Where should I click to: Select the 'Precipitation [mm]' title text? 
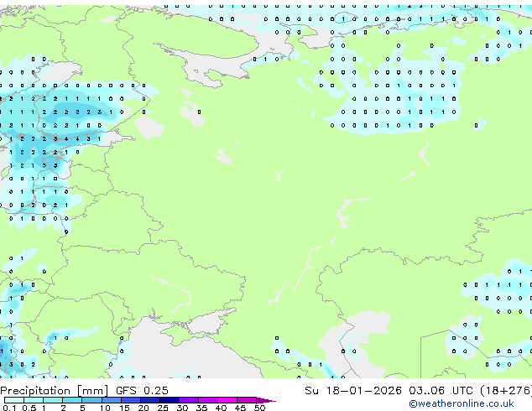pos(55,391)
